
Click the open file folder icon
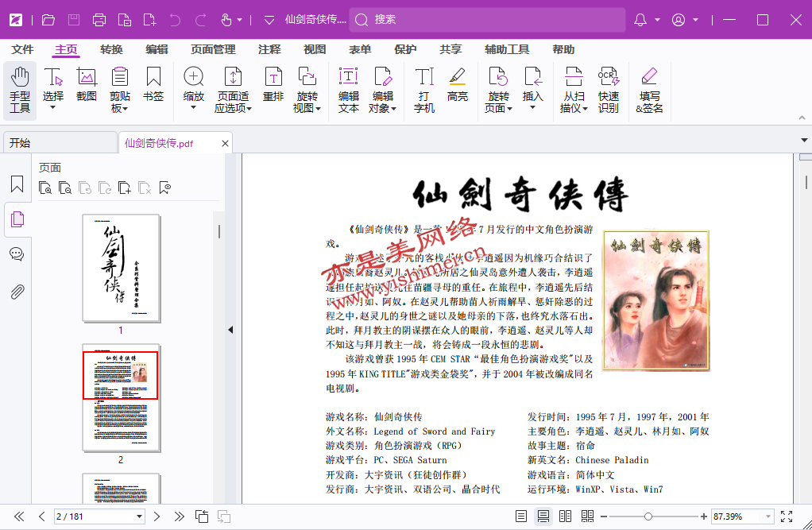48,20
